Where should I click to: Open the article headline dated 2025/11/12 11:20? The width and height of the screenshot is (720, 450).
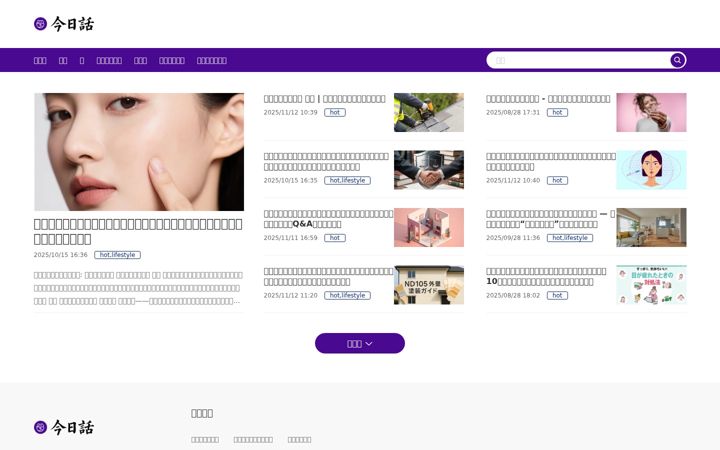(328, 276)
